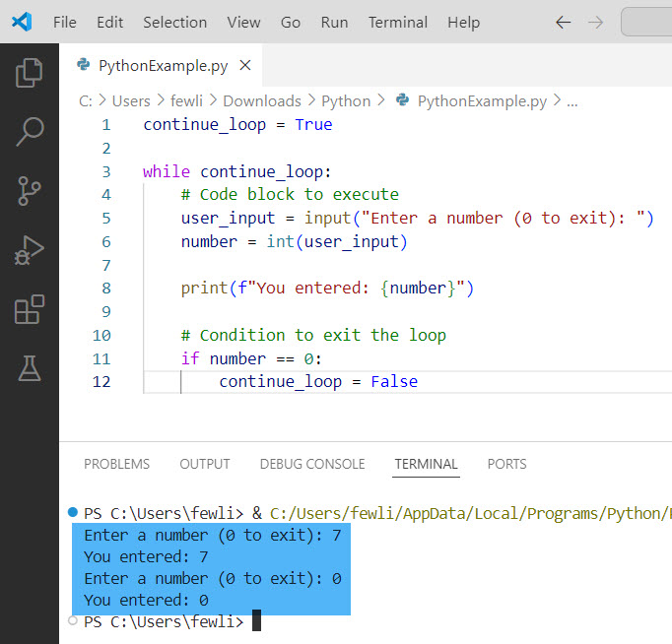Open the Help menu
Viewport: 672px width, 644px height.
coord(463,23)
